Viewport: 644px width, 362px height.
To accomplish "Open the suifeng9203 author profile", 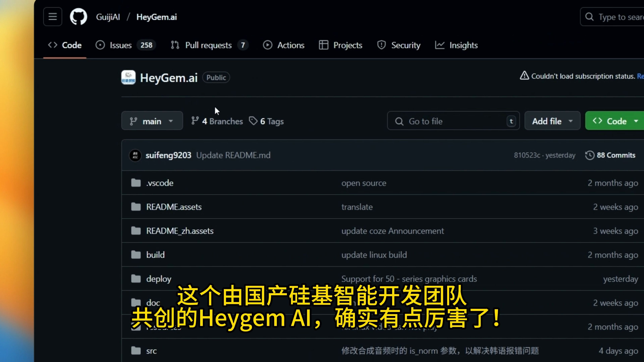I will click(168, 155).
